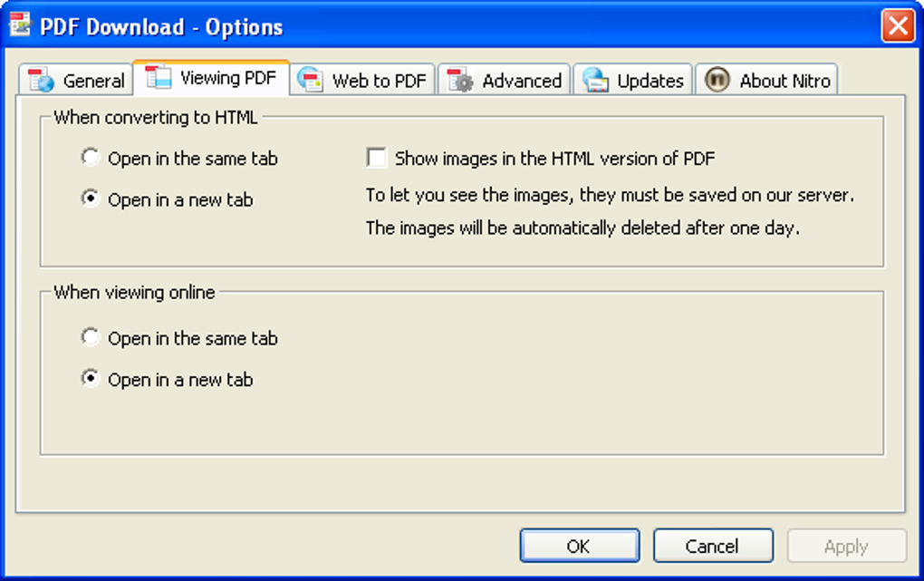Select Open in a new tab for HTML conversion
This screenshot has height=581, width=924.
click(91, 199)
